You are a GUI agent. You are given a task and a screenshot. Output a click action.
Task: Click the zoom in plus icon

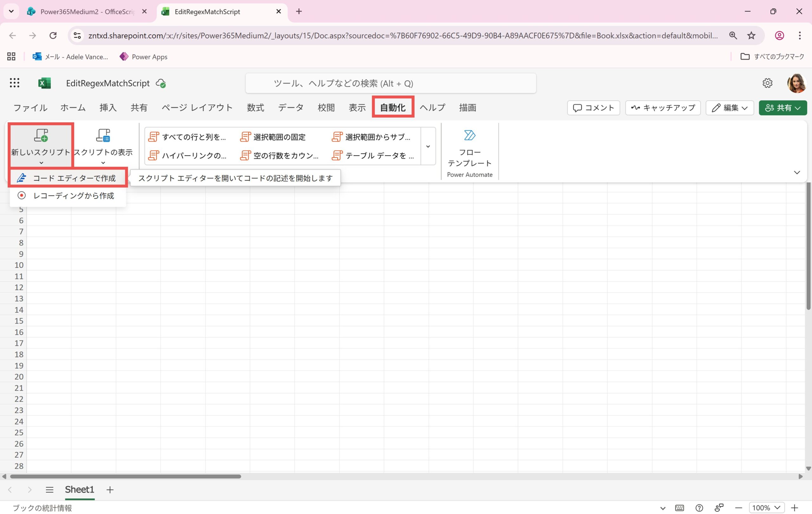795,508
